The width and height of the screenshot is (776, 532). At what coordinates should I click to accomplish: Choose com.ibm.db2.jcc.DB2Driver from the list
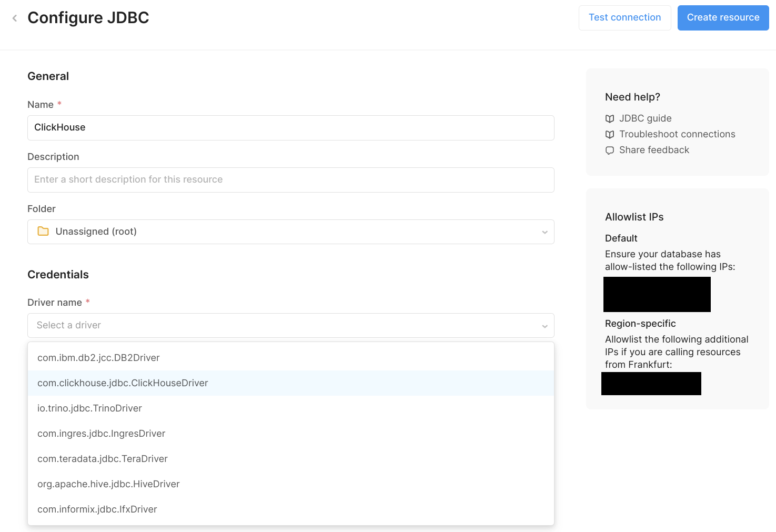coord(98,358)
